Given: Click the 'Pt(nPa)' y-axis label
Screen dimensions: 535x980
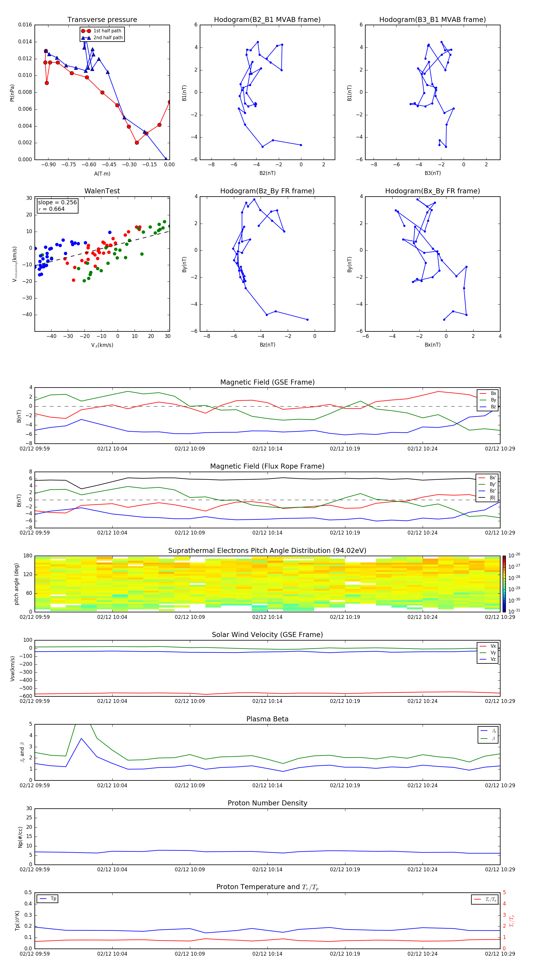Looking at the screenshot, I should pos(12,93).
